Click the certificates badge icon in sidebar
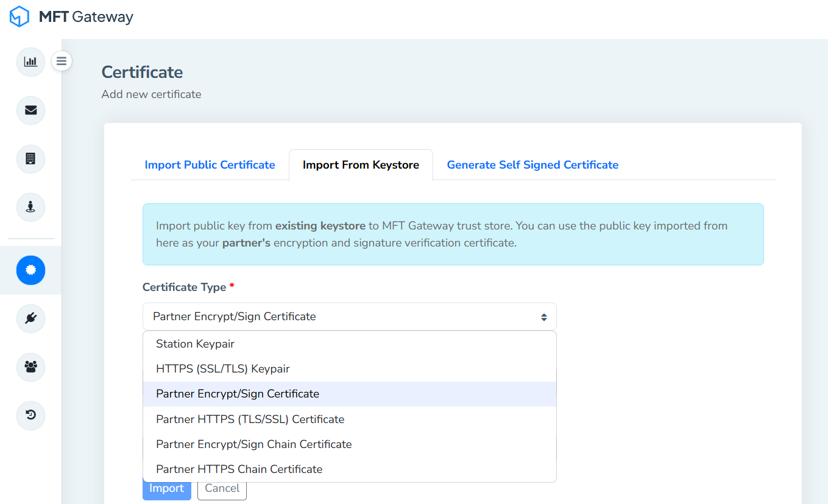The height and width of the screenshot is (504, 828). point(30,270)
